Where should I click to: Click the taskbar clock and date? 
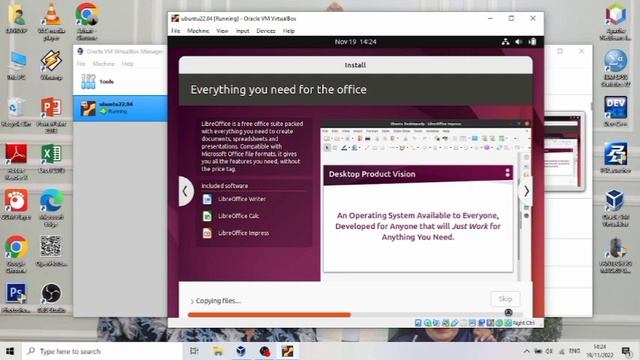[x=600, y=351]
